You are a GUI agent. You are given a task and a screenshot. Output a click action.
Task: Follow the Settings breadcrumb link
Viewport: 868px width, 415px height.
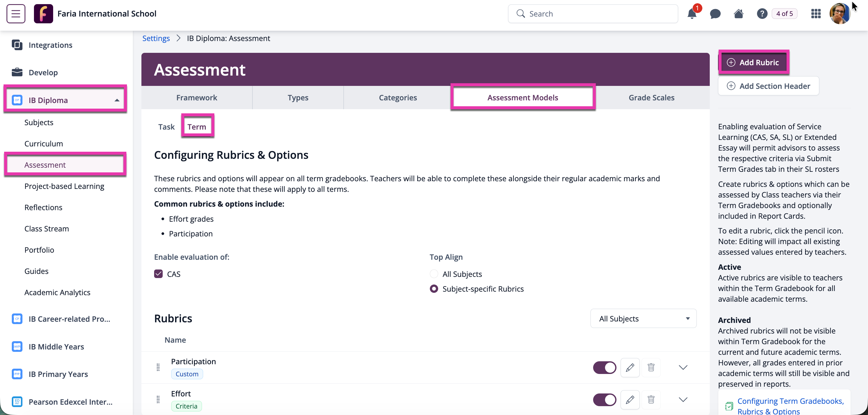click(156, 38)
